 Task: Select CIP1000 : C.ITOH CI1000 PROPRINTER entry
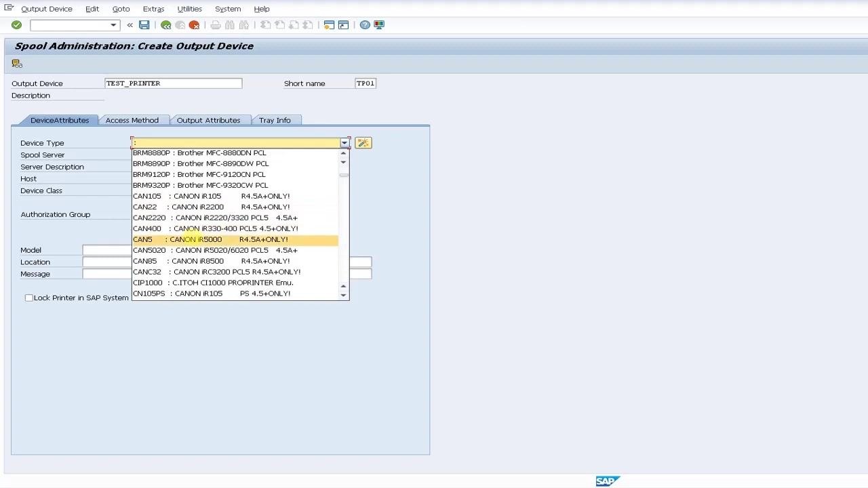tap(235, 283)
